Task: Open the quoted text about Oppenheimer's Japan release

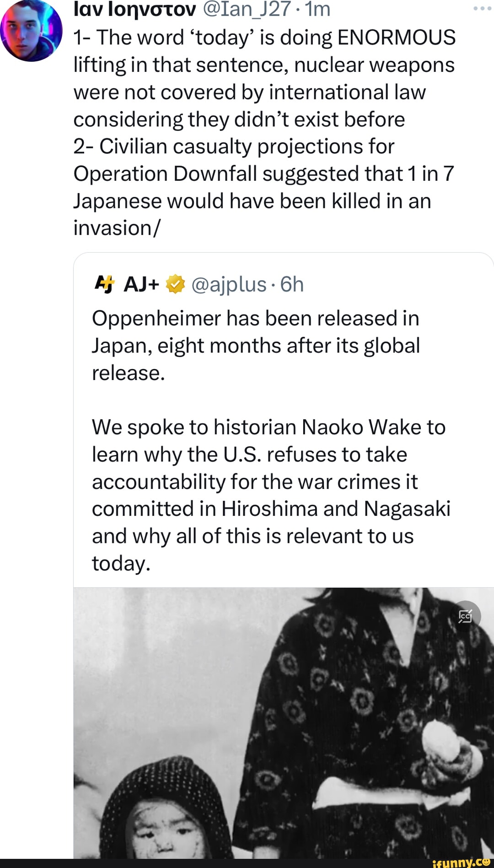Action: 256,346
